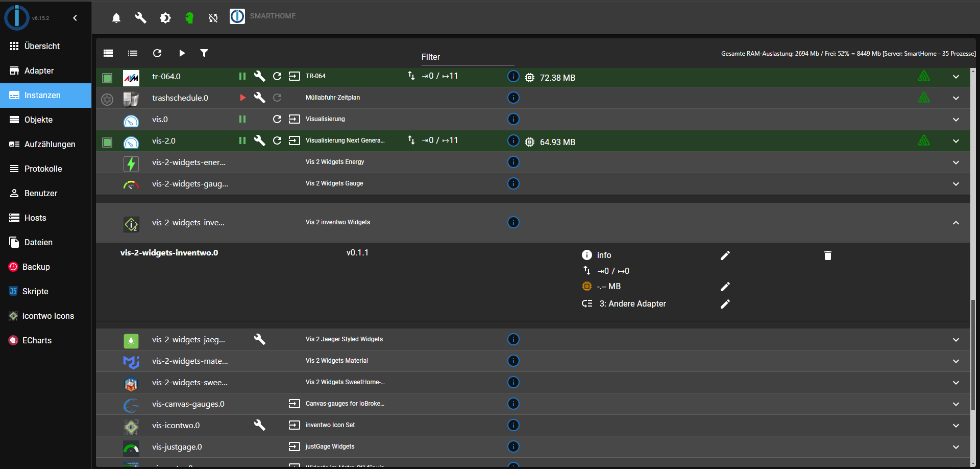Edit the info log level

[x=725, y=255]
